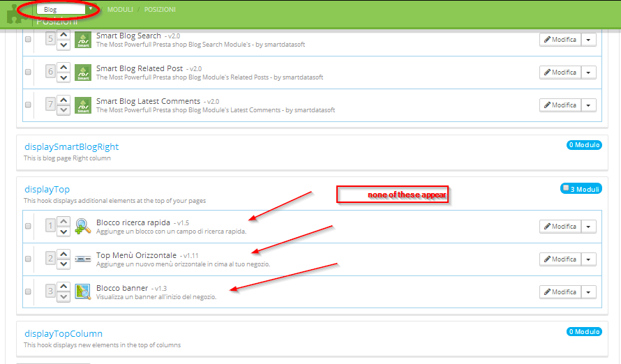Click the position number 7 box
Screen dimensions: 621x364
coord(50,105)
